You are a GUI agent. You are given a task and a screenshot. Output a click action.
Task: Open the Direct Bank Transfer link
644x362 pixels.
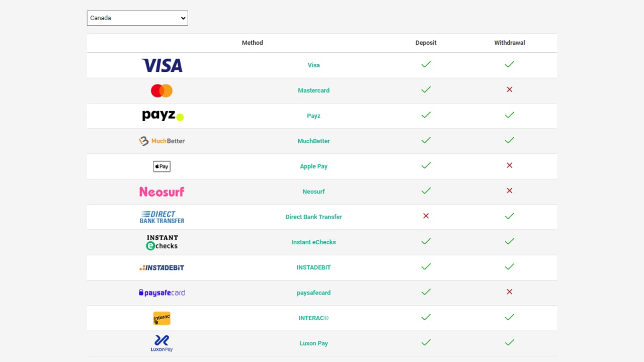(x=313, y=217)
